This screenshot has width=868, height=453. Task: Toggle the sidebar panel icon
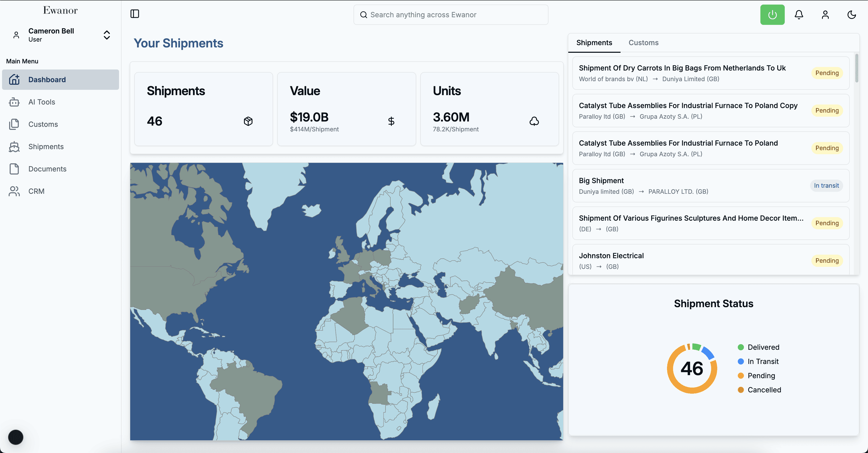pos(135,14)
